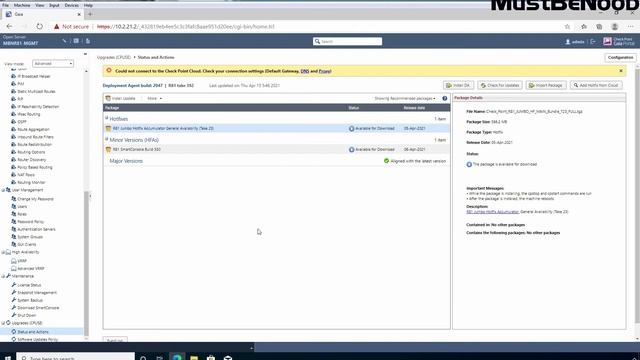Open System Groups tree item
640x360 pixels.
(30, 237)
